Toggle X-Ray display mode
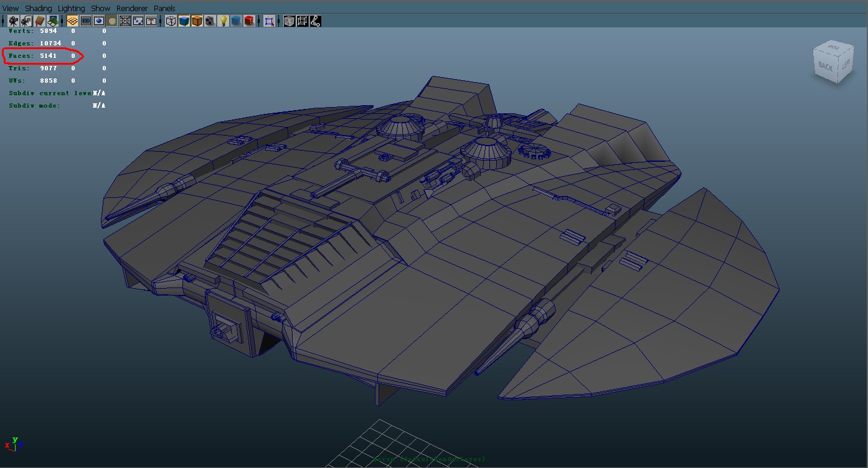The height and width of the screenshot is (468, 868). (x=289, y=21)
